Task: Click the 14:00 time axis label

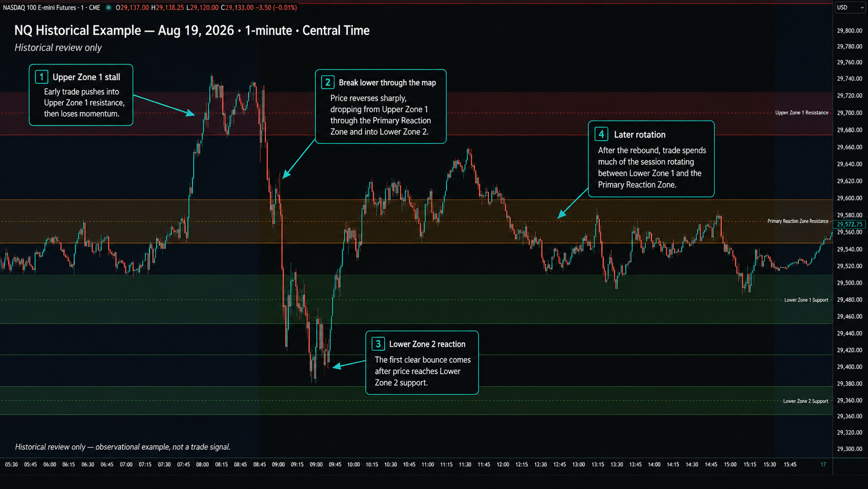Action: pyautogui.click(x=654, y=465)
